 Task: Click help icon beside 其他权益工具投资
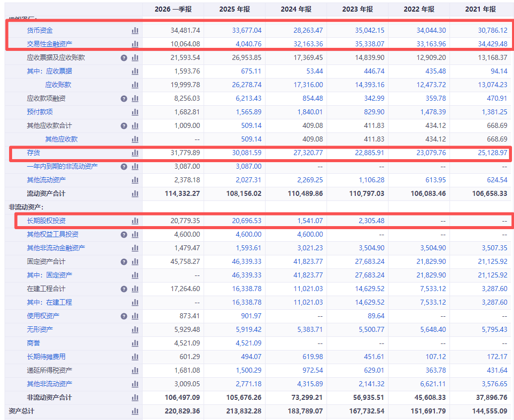(x=124, y=235)
